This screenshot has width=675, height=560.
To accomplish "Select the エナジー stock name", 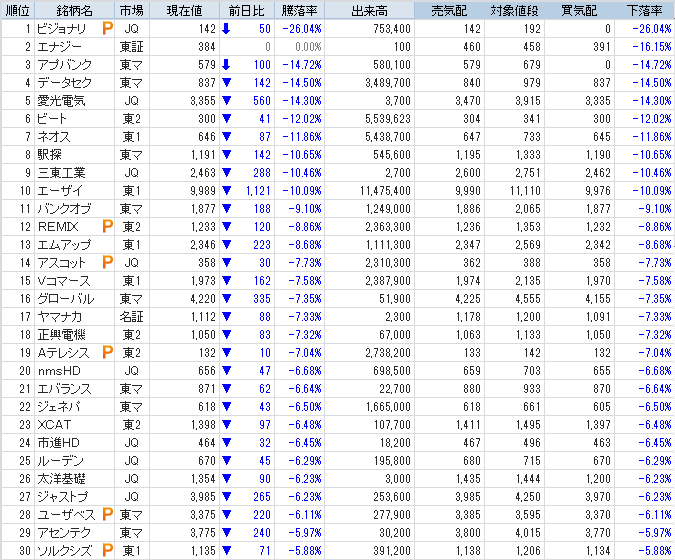I will coord(59,46).
